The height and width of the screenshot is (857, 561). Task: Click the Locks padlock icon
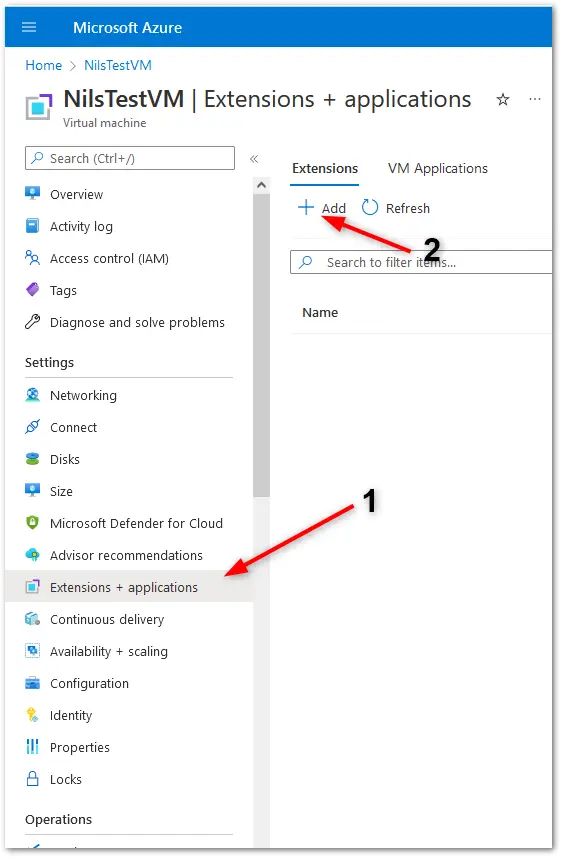click(x=33, y=779)
